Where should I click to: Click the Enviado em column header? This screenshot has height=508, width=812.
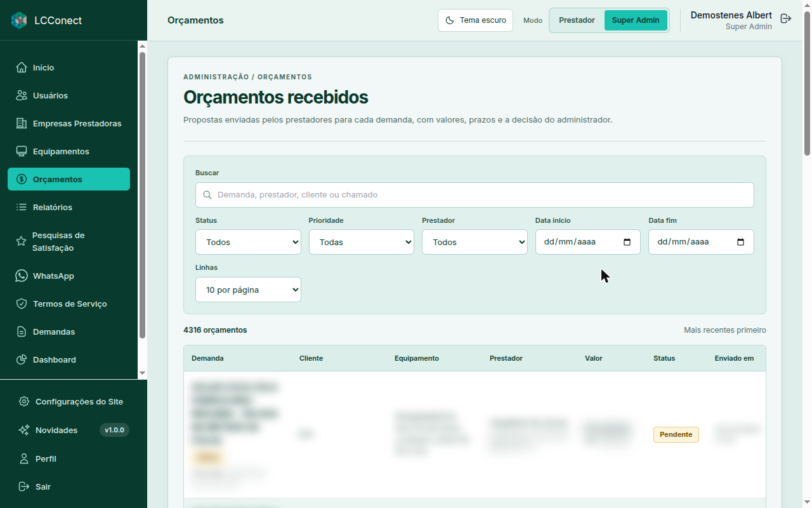(734, 358)
